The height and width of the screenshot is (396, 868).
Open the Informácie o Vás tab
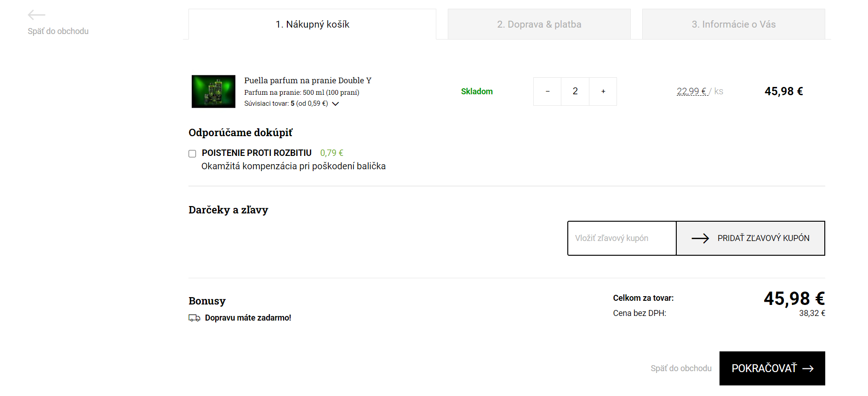[x=734, y=24]
